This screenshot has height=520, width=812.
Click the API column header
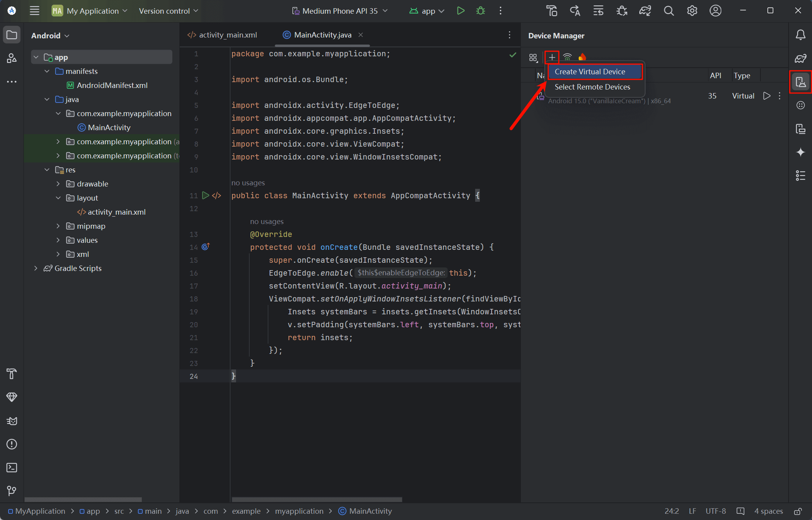715,75
